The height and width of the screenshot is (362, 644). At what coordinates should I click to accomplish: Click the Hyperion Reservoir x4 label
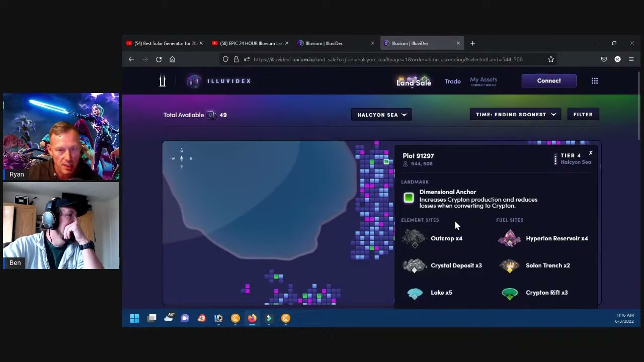557,238
